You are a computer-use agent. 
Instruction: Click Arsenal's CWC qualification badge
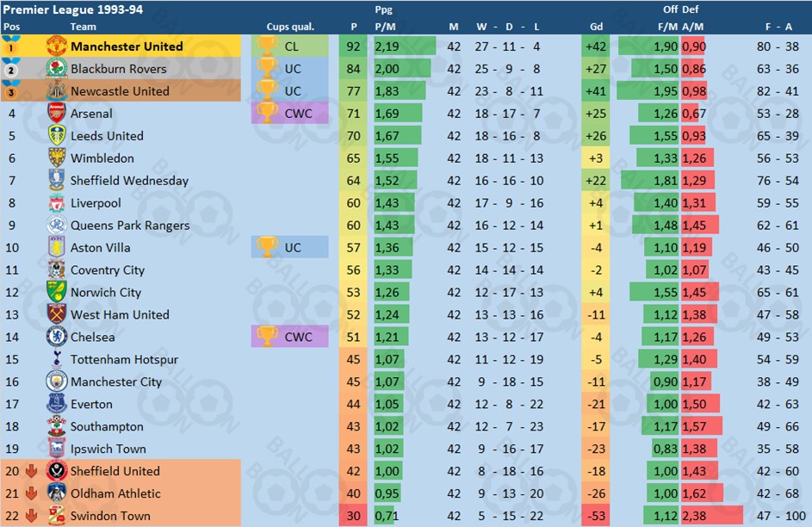[289, 113]
